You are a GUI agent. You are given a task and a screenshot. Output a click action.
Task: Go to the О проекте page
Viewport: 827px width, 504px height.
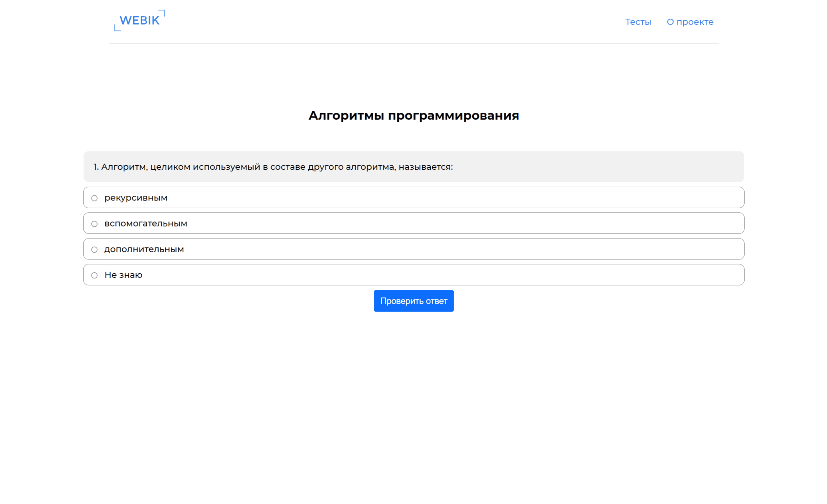(689, 22)
